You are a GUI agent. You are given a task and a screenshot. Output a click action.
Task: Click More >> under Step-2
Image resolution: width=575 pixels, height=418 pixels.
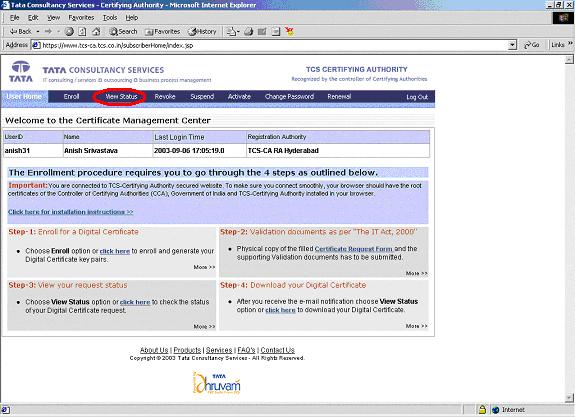417,274
